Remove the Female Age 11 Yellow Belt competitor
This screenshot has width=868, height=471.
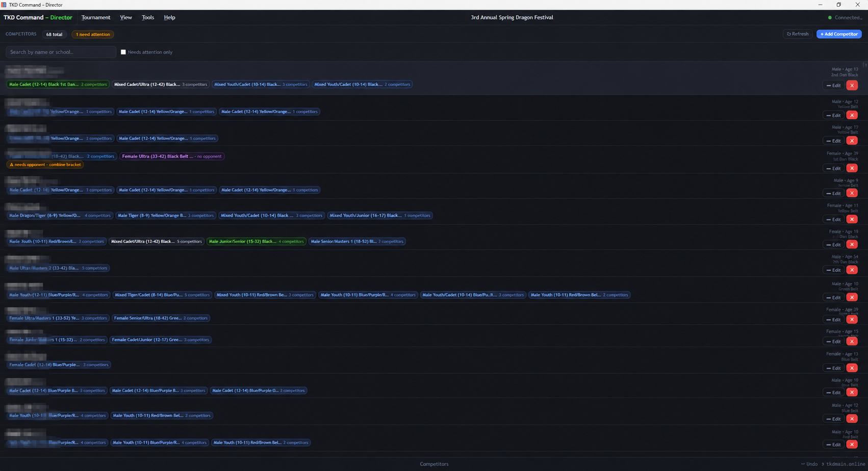click(x=852, y=219)
